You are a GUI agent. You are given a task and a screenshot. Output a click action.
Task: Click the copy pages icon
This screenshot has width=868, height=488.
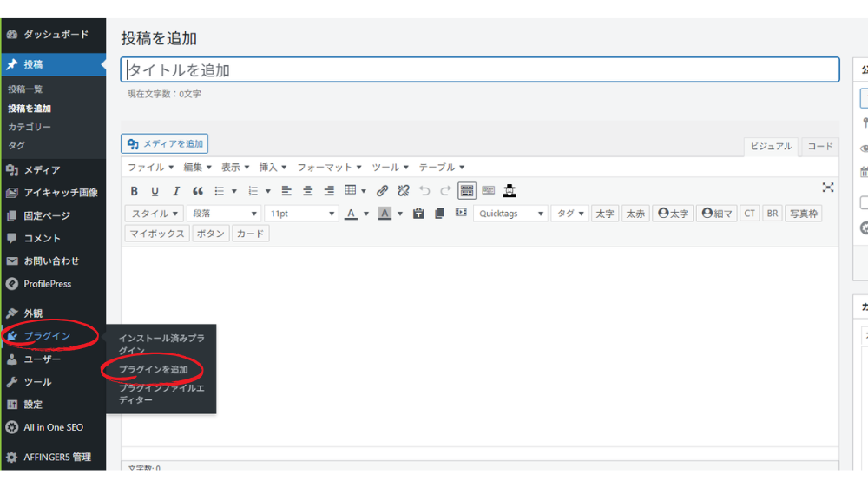pos(439,214)
